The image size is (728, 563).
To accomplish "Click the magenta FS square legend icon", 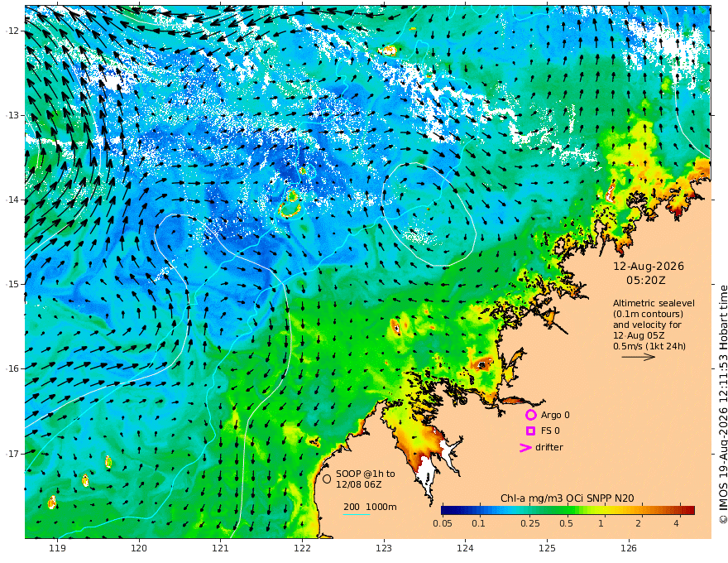I will [x=530, y=431].
